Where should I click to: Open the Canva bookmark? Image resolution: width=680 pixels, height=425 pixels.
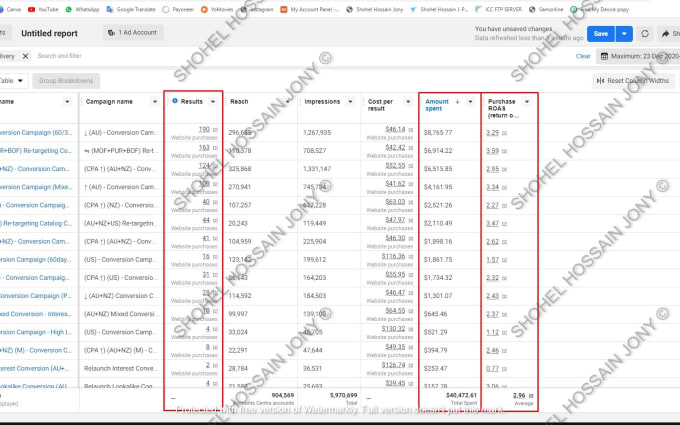[10, 9]
